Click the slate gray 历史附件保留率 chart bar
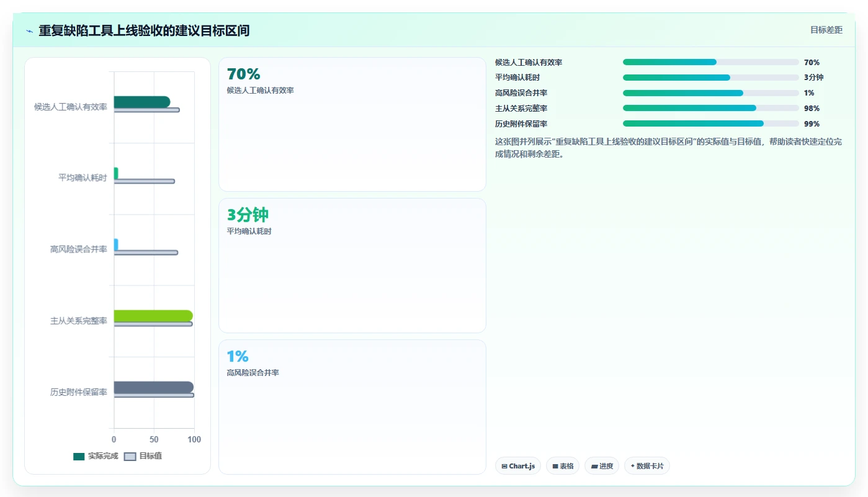 pyautogui.click(x=154, y=387)
